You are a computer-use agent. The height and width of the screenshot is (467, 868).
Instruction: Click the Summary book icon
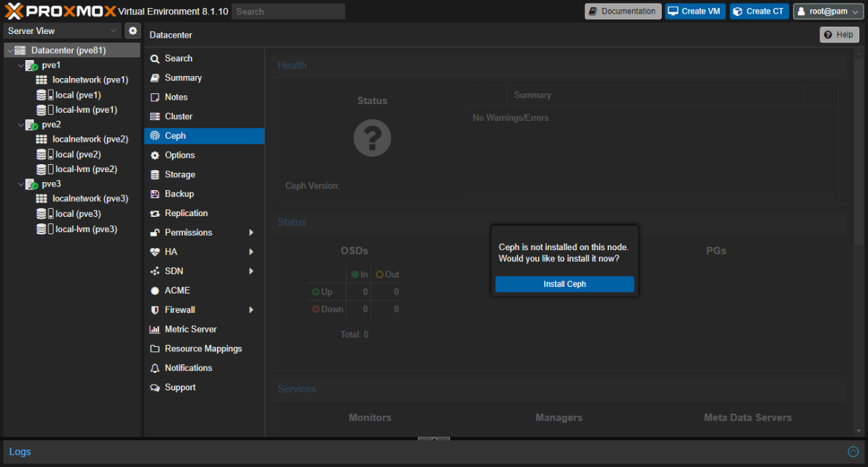tap(155, 78)
